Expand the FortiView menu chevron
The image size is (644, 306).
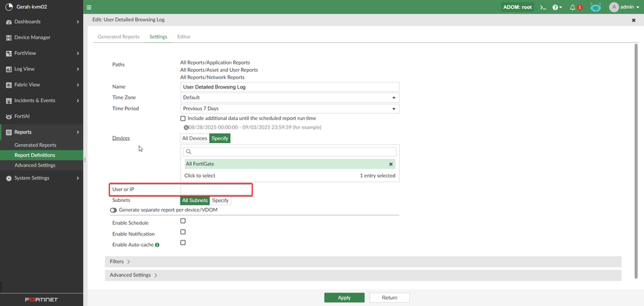(78, 54)
